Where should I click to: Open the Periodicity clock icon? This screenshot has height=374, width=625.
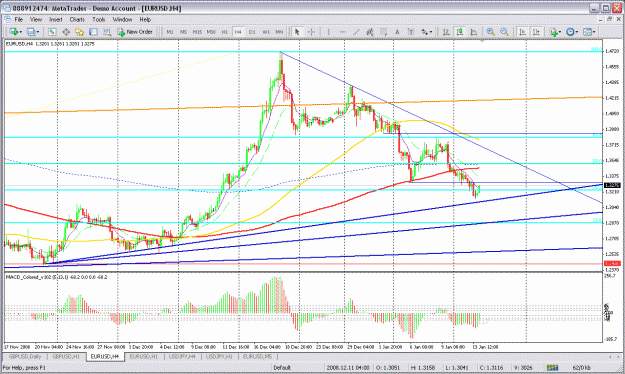pos(570,32)
